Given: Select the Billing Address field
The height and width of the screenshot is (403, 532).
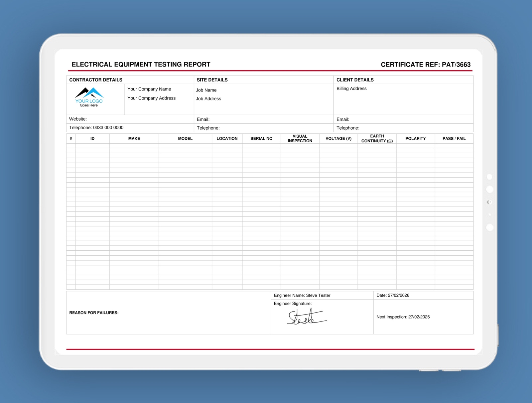Looking at the screenshot, I should [351, 88].
